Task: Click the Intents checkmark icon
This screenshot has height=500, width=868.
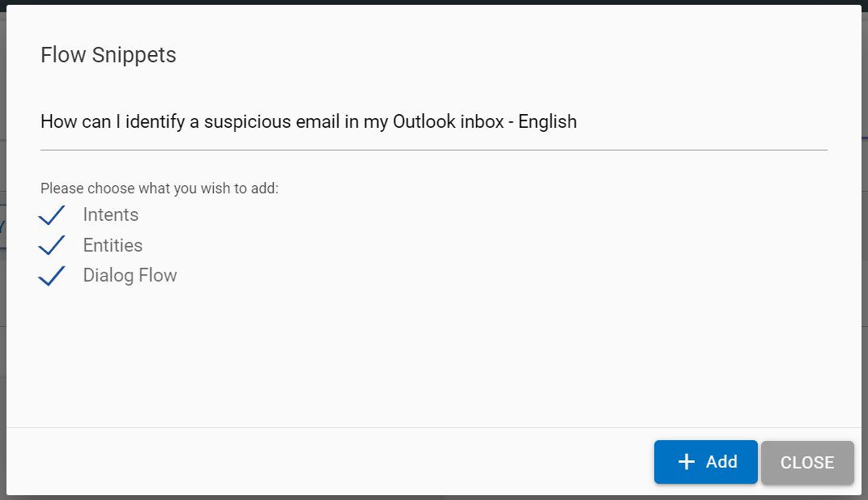Action: (x=51, y=214)
